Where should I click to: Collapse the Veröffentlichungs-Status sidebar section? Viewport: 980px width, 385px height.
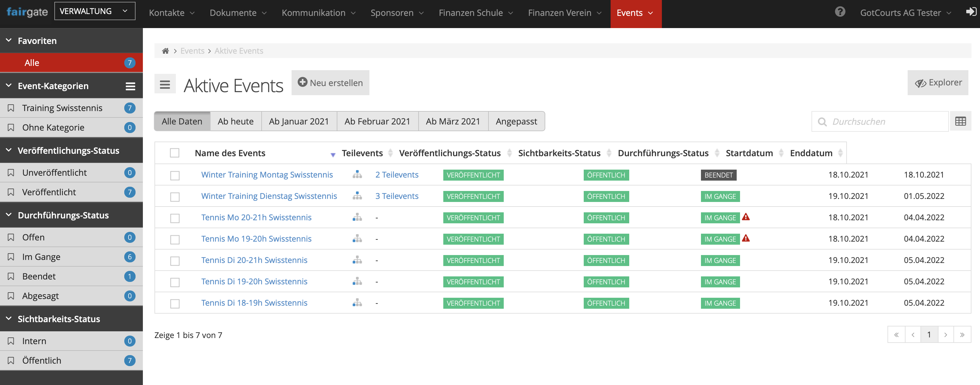(9, 150)
